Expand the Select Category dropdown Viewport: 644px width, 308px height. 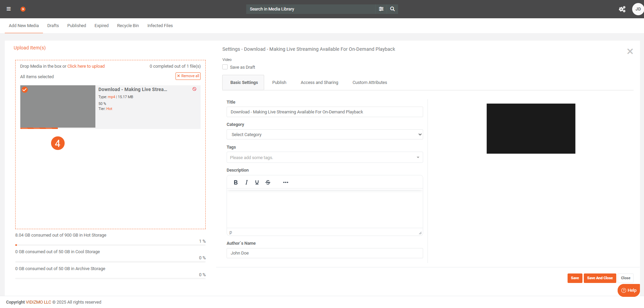(x=324, y=134)
